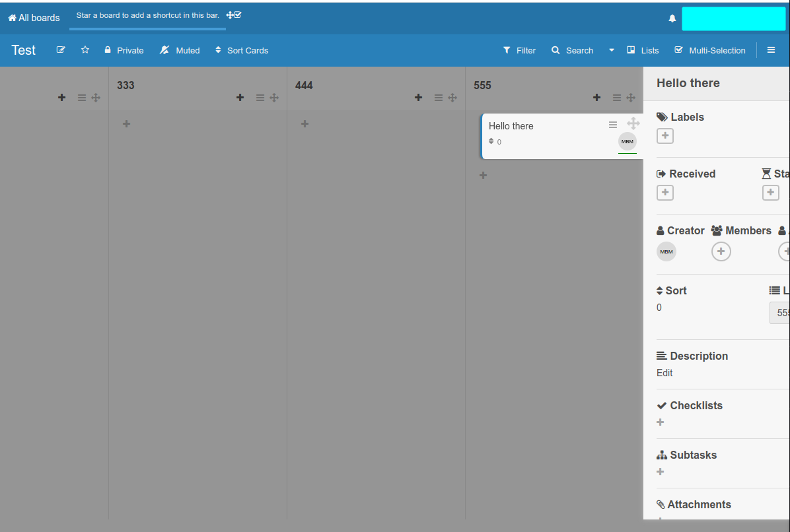
Task: Click the Creator MBM avatar
Action: point(666,251)
